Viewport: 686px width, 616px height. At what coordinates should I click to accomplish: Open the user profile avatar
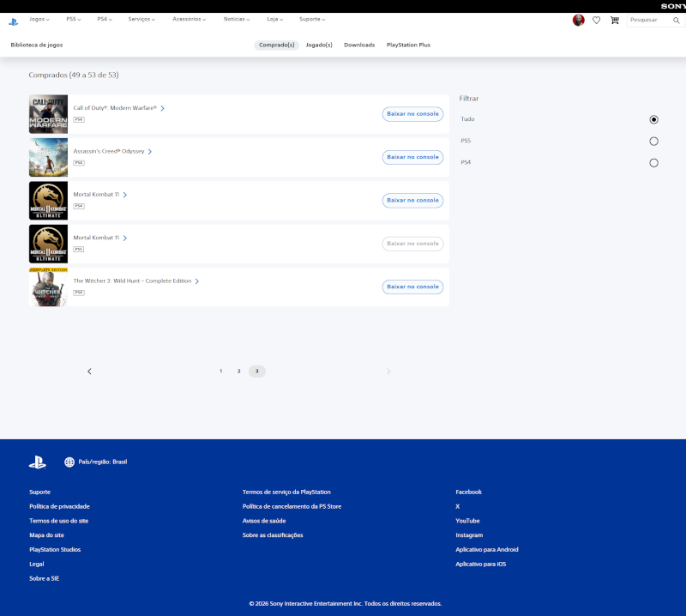point(579,20)
